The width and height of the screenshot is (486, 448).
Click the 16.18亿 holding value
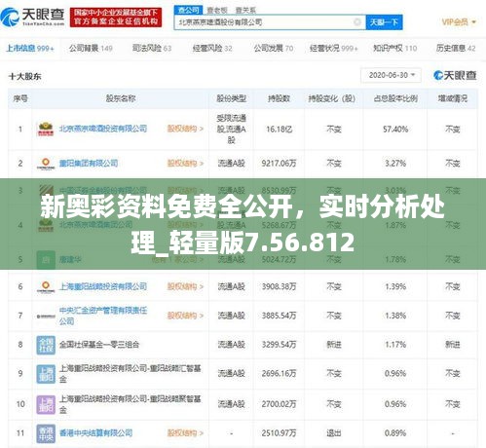pos(280,130)
